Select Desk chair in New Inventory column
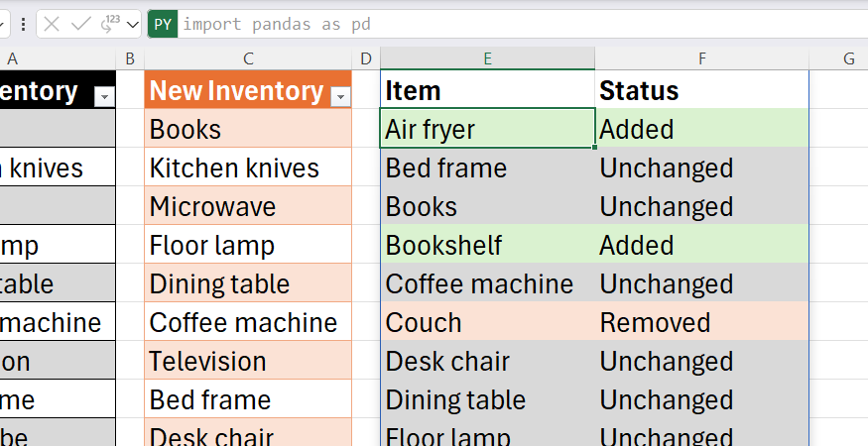Viewport: 868px width, 446px height. click(248, 433)
